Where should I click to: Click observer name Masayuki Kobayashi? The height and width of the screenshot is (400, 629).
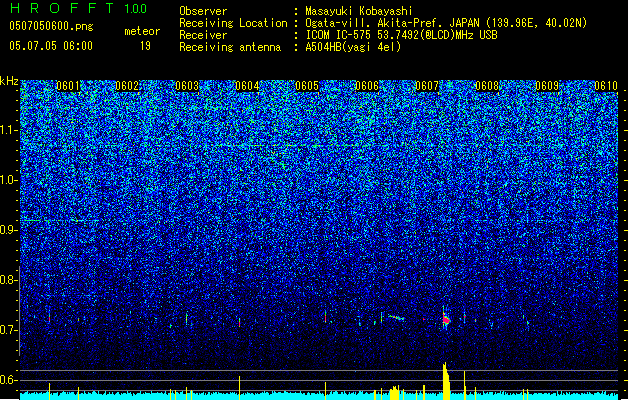359,11
